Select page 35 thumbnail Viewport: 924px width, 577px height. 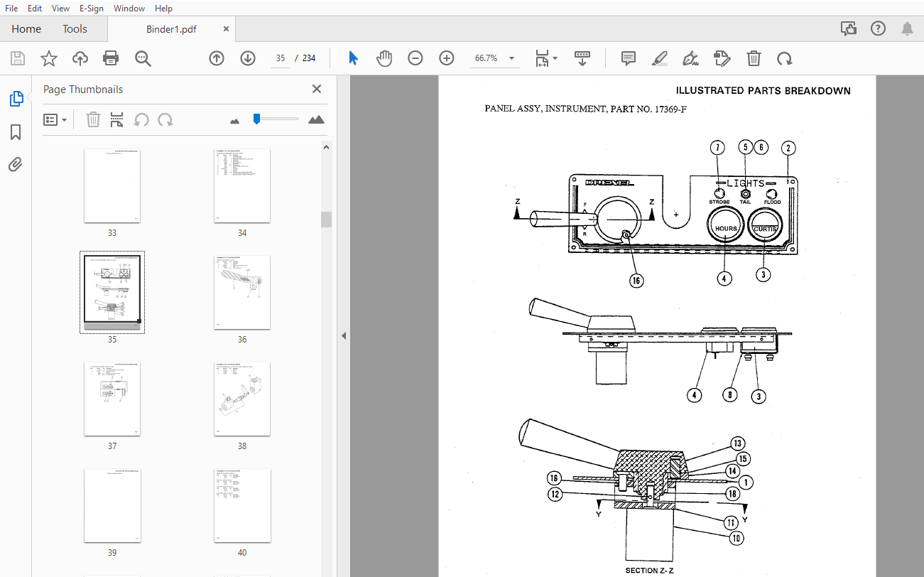(x=112, y=292)
